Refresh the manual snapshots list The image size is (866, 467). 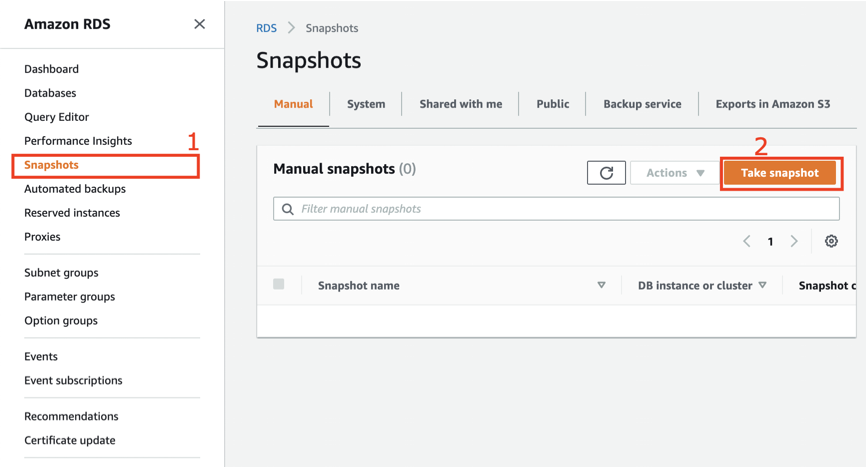[x=606, y=173]
